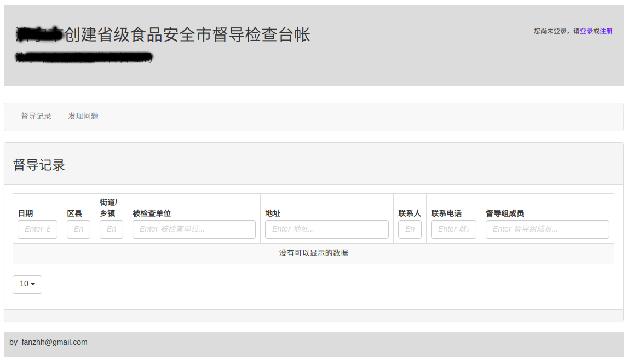Expand the page size dropdown showing 10
Image resolution: width=627 pixels, height=364 pixels.
coord(27,284)
